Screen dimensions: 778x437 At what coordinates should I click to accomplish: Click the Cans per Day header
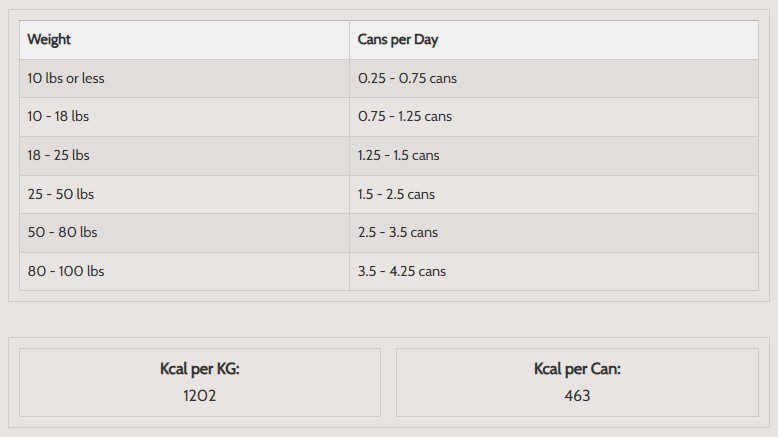(x=398, y=40)
